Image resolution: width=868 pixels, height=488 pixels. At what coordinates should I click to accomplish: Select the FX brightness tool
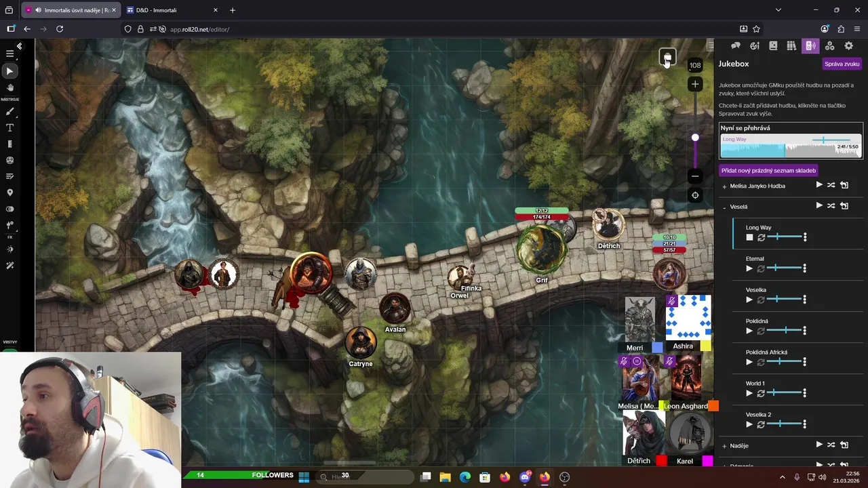(9, 249)
